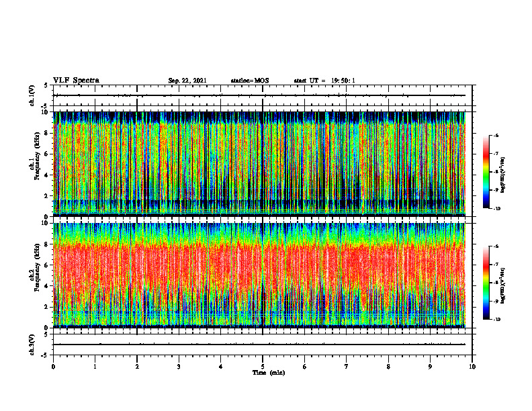This screenshot has width=532, height=411.
Task: Click the "VLF Spectra" plot title
Action: [76, 81]
